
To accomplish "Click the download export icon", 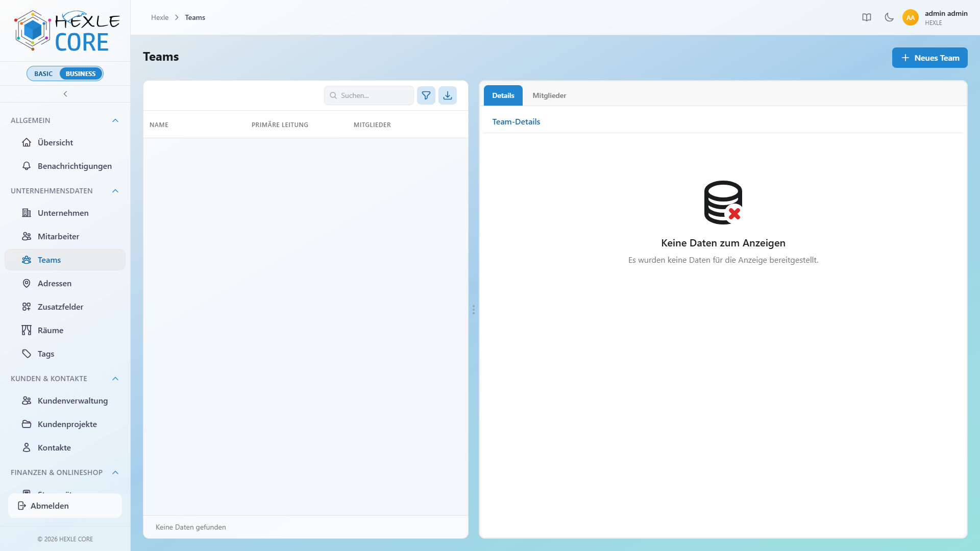I will pyautogui.click(x=448, y=95).
